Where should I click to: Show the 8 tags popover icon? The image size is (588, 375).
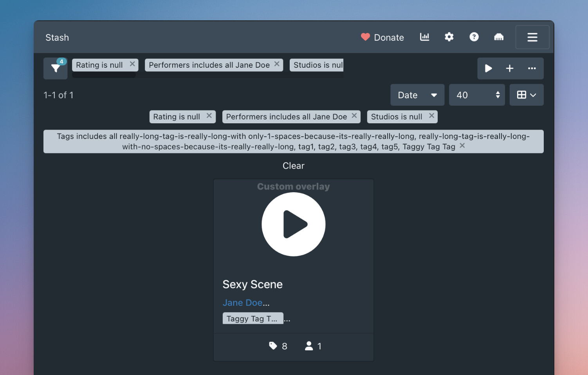coord(278,346)
